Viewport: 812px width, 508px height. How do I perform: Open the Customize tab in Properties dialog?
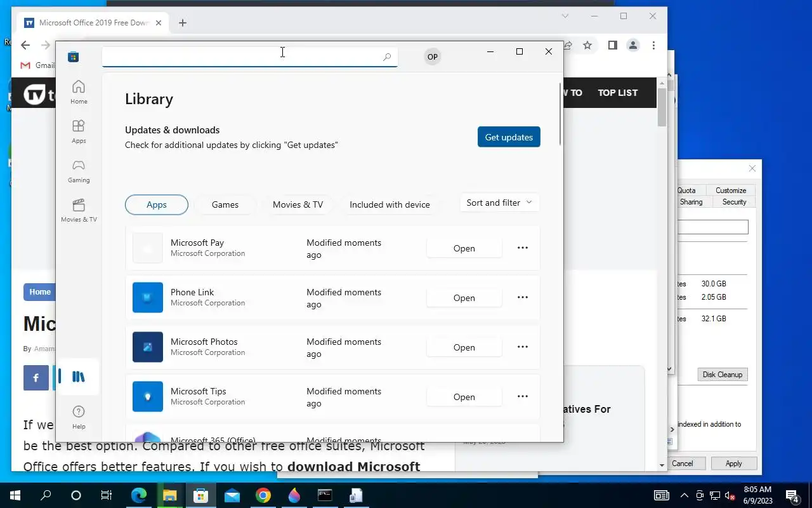(x=731, y=190)
